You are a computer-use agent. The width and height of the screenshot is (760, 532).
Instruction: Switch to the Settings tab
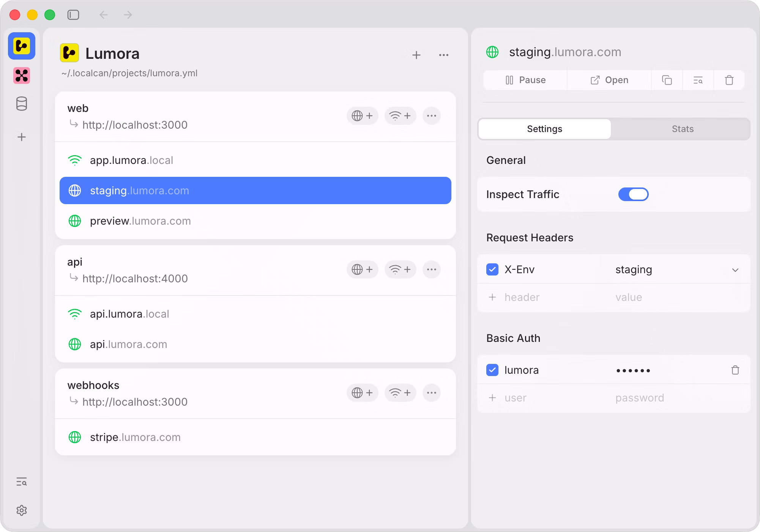click(544, 129)
